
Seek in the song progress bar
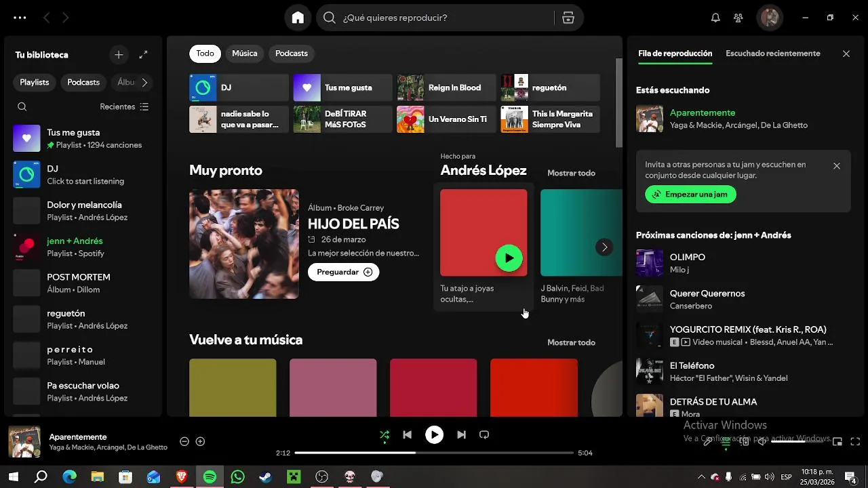tap(434, 453)
